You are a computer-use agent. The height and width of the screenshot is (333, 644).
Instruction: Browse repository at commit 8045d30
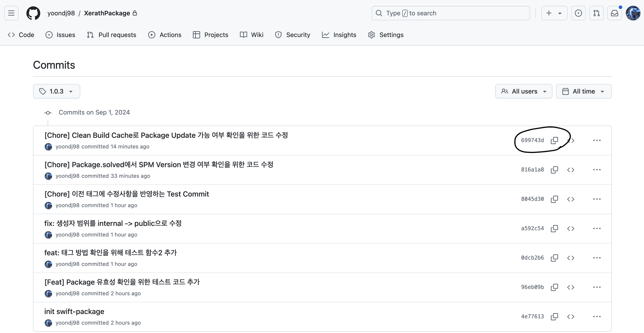click(x=571, y=199)
